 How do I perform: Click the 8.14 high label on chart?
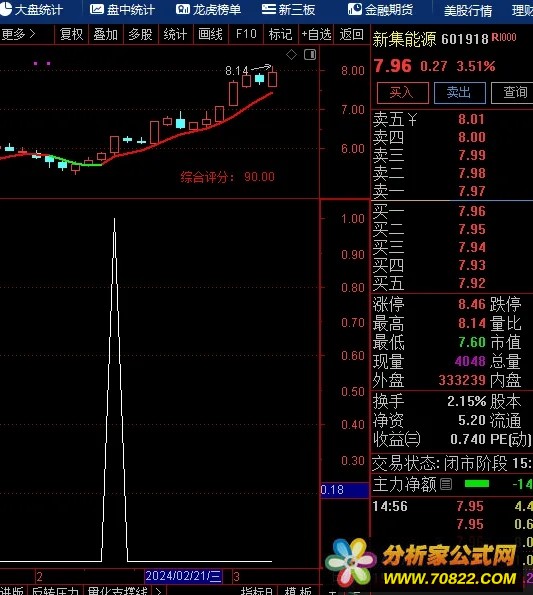(x=236, y=71)
